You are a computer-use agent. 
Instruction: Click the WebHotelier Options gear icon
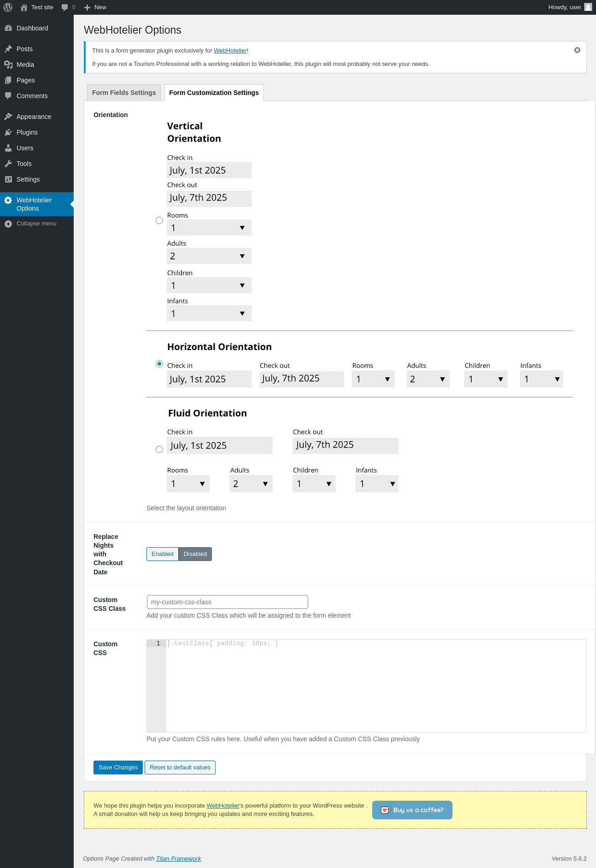8,200
